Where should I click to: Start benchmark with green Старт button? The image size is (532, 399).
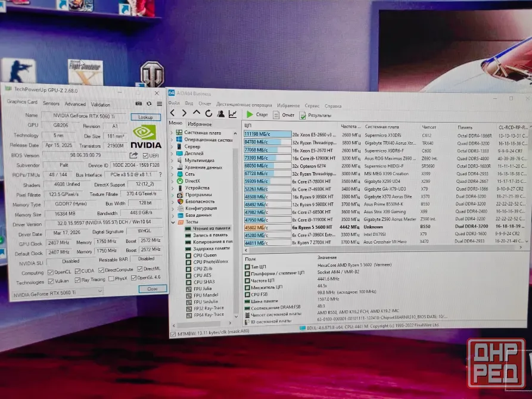pyautogui.click(x=257, y=115)
